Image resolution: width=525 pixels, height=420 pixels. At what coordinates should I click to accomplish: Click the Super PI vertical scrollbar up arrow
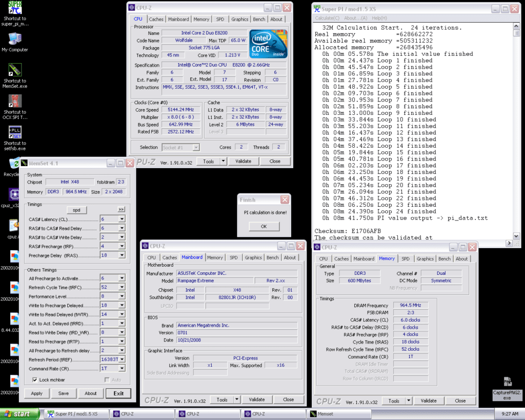click(516, 26)
